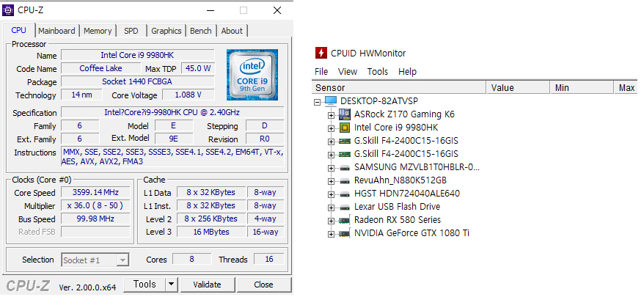The image size is (644, 297).
Task: Click the RevuAhn_N880K512GB drive icon
Action: click(345, 180)
